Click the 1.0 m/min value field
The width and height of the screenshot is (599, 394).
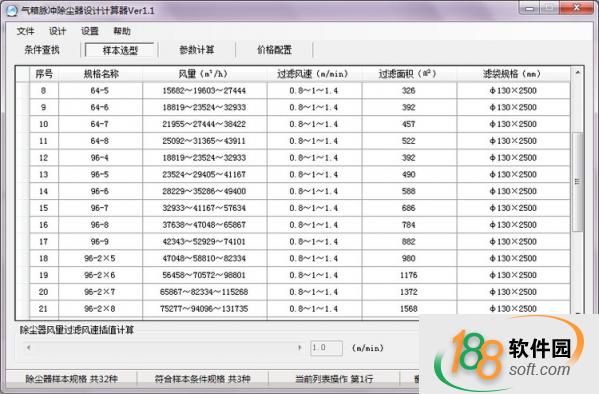tap(326, 348)
